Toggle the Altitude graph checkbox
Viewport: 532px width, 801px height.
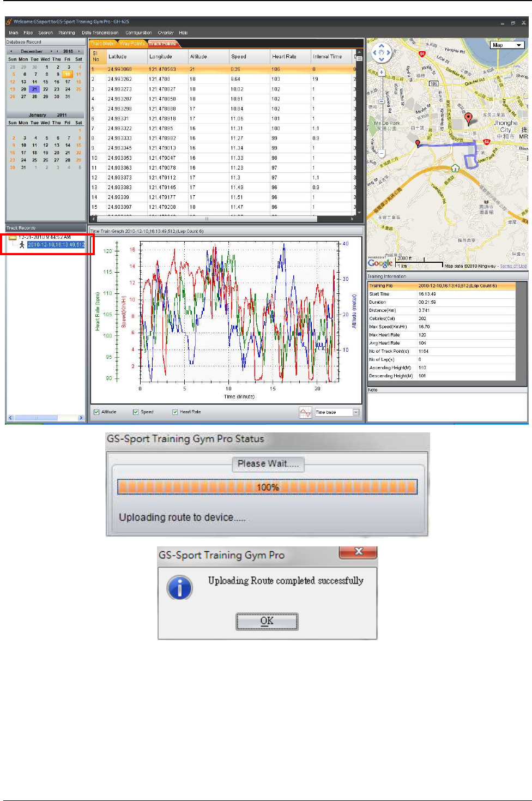[x=96, y=412]
